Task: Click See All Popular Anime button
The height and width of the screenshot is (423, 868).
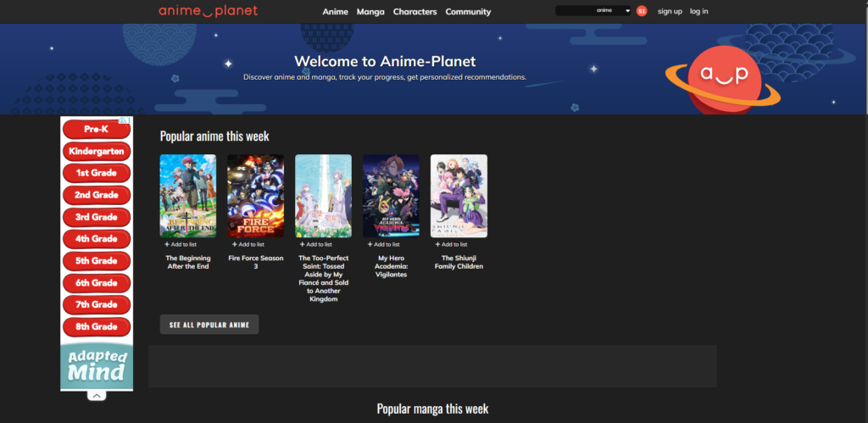Action: coord(209,325)
